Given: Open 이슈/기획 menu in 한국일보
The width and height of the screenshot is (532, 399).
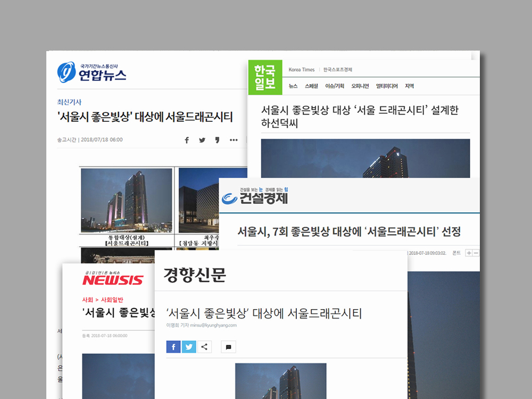Looking at the screenshot, I should [335, 86].
